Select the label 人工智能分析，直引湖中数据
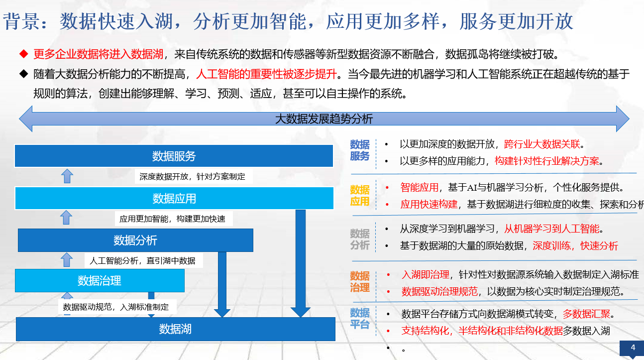The height and width of the screenshot is (360, 644). click(143, 260)
